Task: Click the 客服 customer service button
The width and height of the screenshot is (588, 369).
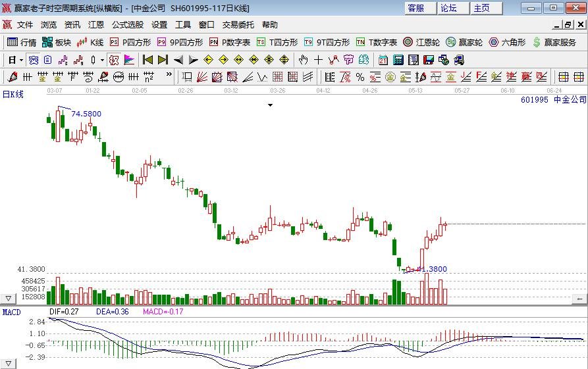Action: point(420,9)
